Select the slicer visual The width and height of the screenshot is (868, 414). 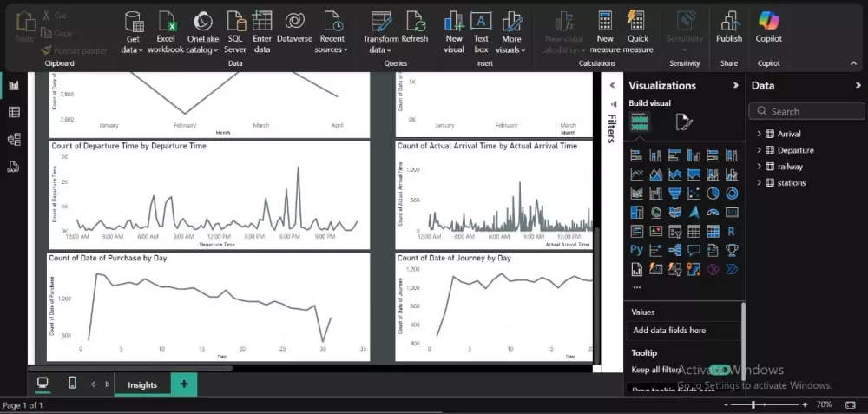point(674,232)
